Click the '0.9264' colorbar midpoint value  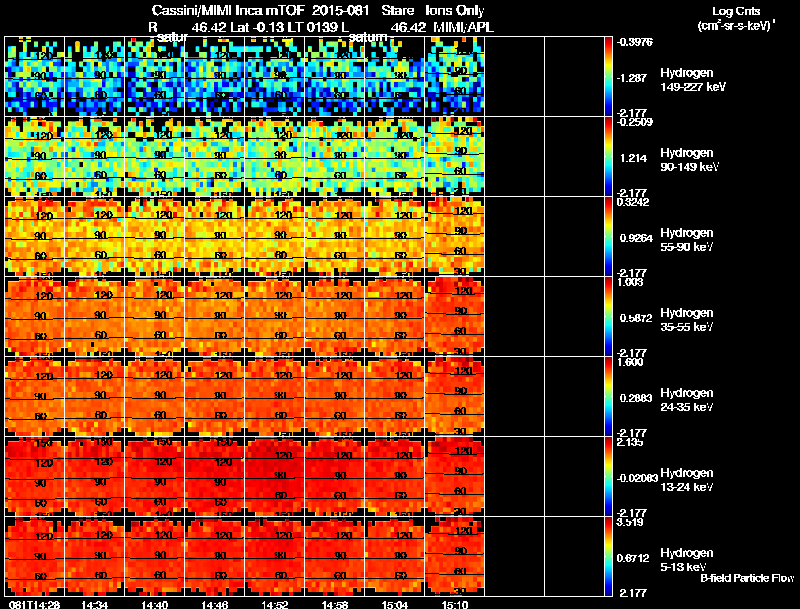coord(636,238)
